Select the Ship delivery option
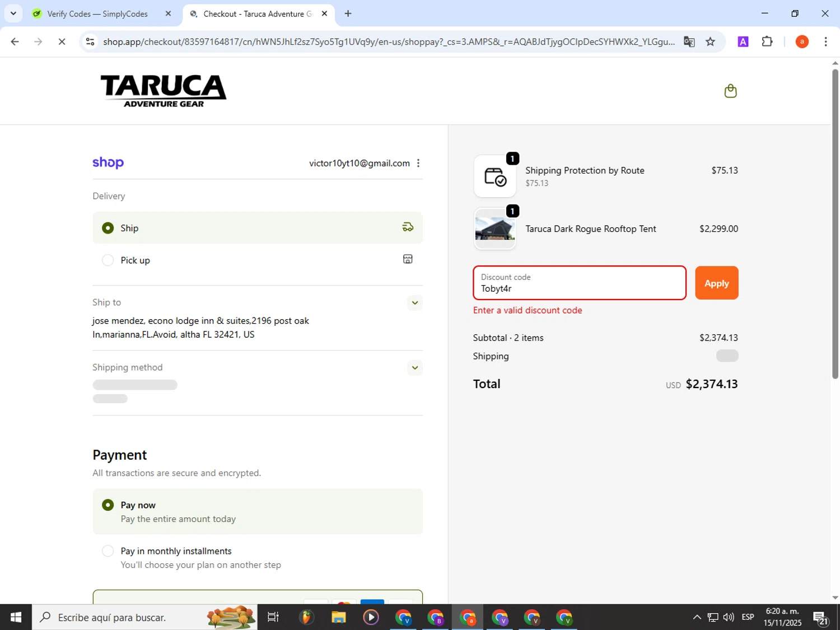 pos(258,228)
